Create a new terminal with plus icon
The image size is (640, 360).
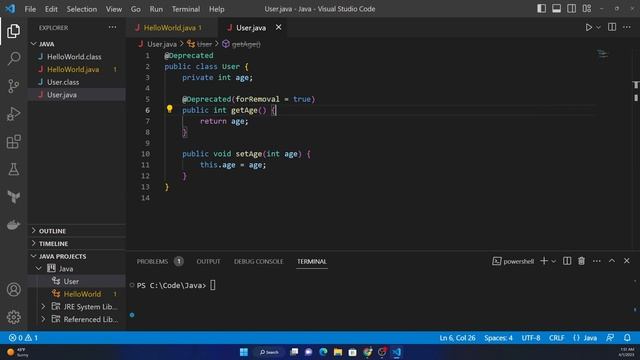(x=544, y=261)
